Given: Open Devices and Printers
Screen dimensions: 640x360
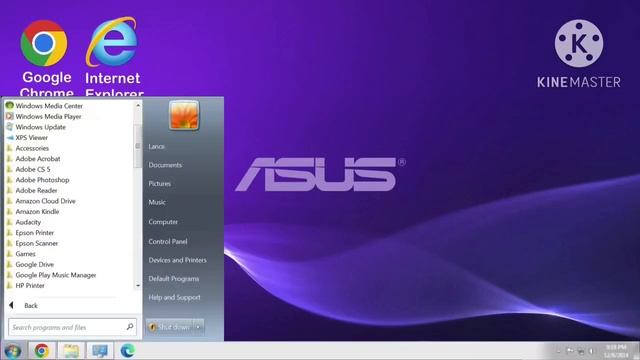Looking at the screenshot, I should [177, 260].
